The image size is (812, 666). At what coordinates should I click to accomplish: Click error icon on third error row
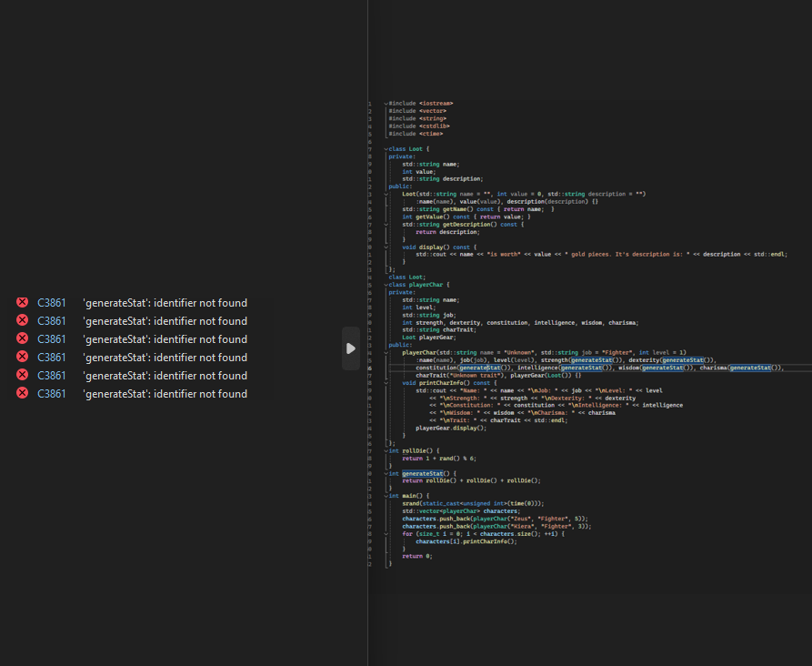coord(22,338)
